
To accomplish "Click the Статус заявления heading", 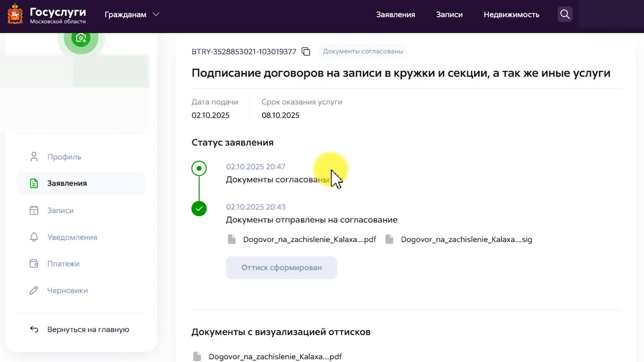I will (x=232, y=142).
